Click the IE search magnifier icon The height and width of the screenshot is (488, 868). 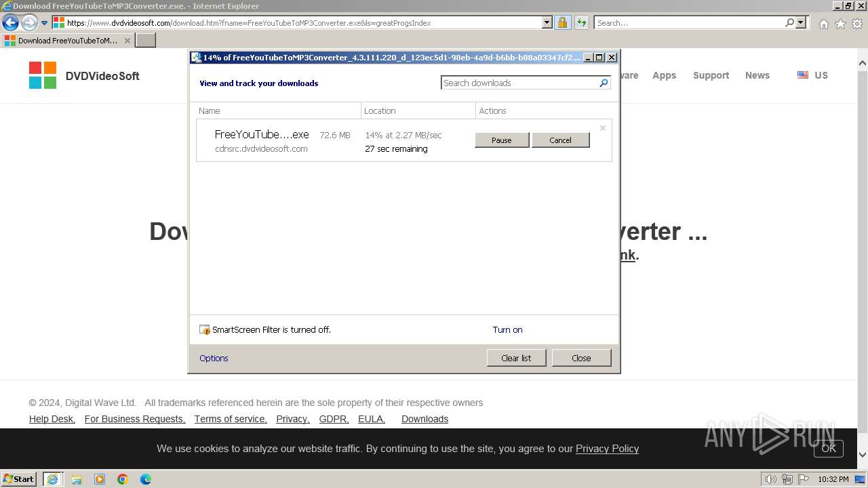789,22
